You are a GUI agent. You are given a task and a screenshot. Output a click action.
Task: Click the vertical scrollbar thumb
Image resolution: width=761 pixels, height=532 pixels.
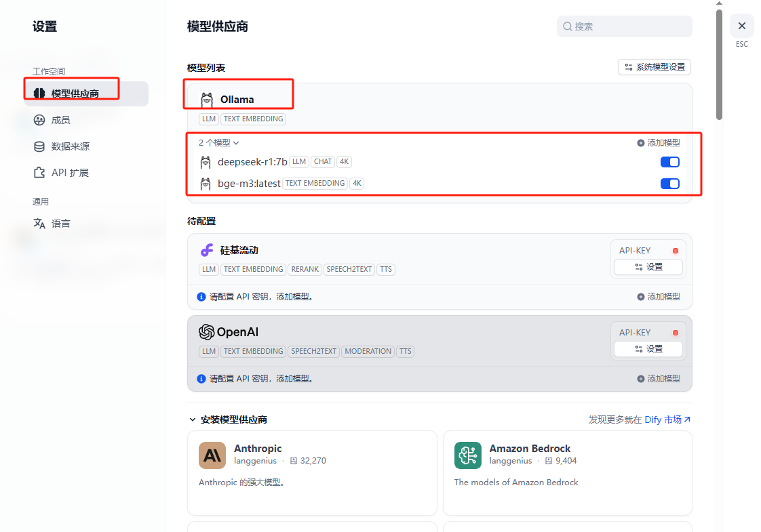coord(719,64)
